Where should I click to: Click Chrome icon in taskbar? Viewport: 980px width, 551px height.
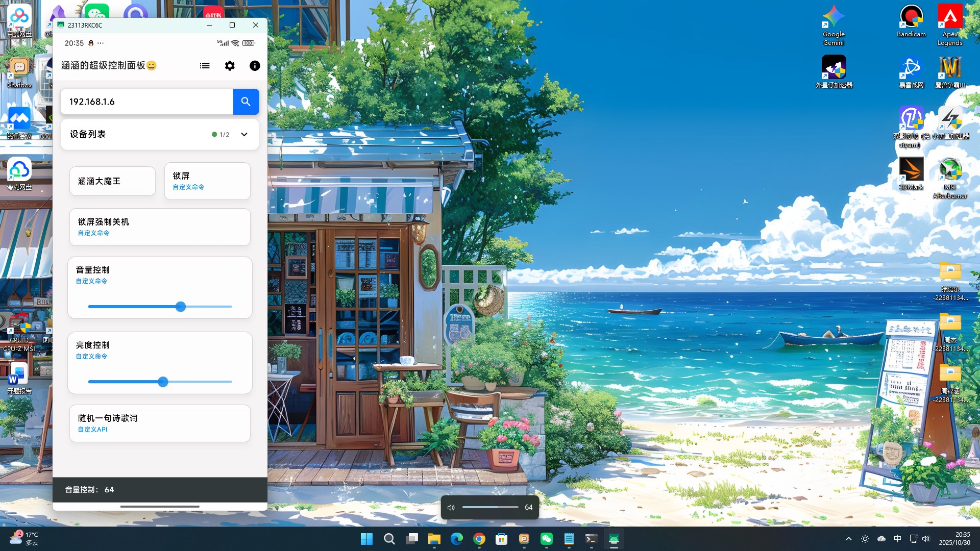pos(479,539)
